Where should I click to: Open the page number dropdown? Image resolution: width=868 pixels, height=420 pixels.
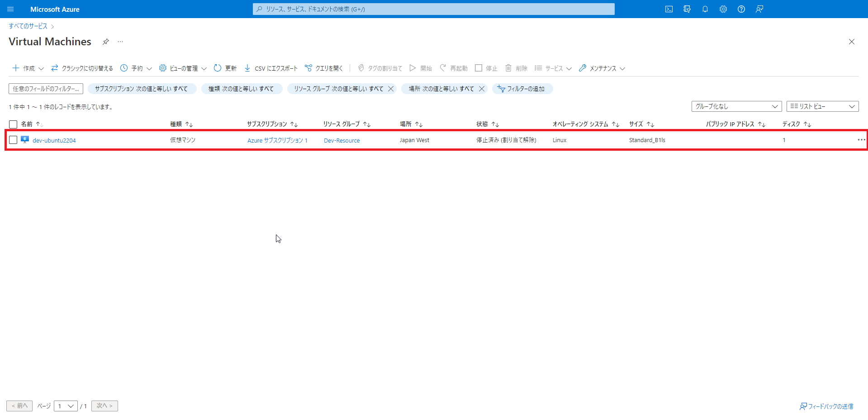tap(66, 406)
